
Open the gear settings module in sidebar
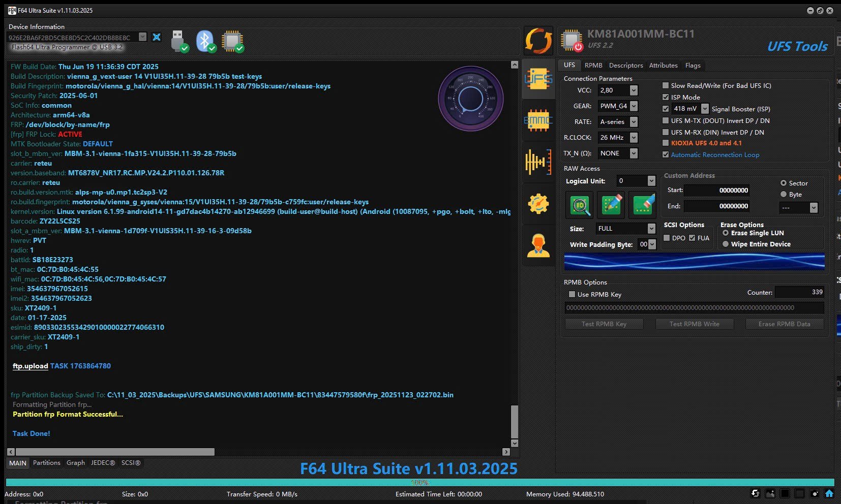coord(538,204)
